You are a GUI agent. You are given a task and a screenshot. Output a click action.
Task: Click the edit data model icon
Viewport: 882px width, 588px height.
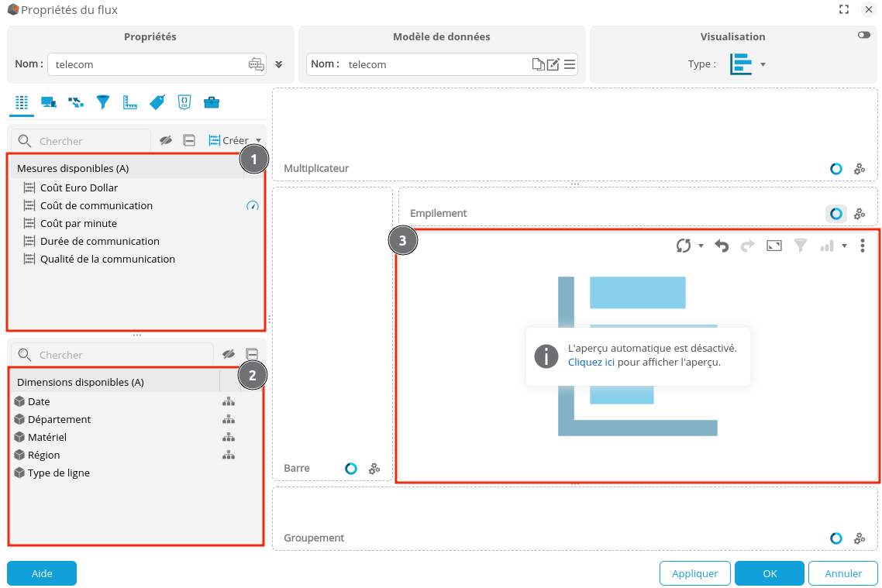tap(553, 64)
